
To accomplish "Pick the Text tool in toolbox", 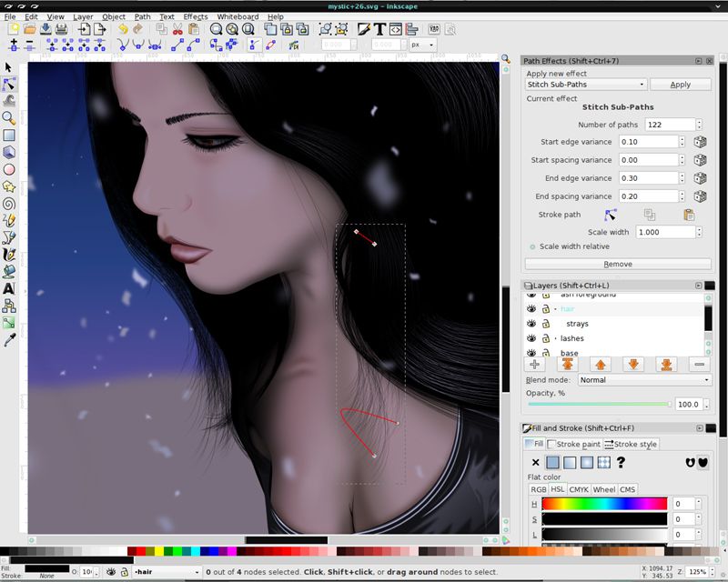I will pyautogui.click(x=9, y=288).
